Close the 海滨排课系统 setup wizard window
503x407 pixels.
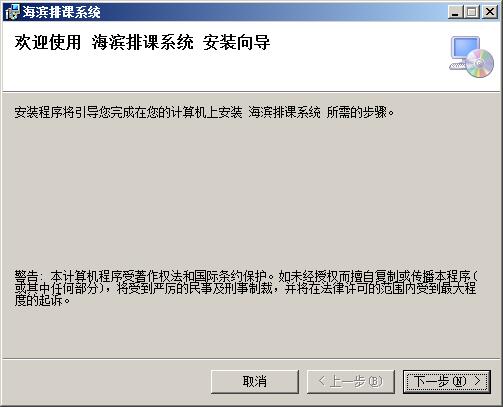(x=490, y=12)
